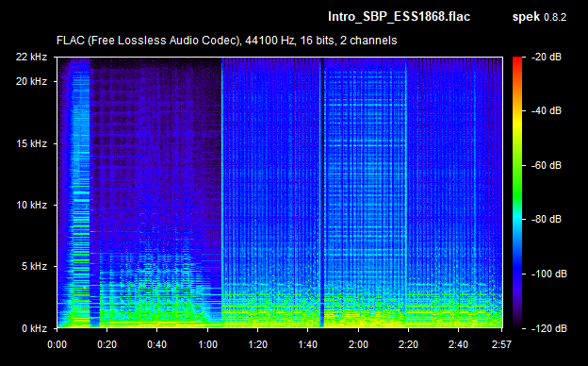Click the 15 kHz frequency axis label
588x366 pixels.
(x=31, y=143)
